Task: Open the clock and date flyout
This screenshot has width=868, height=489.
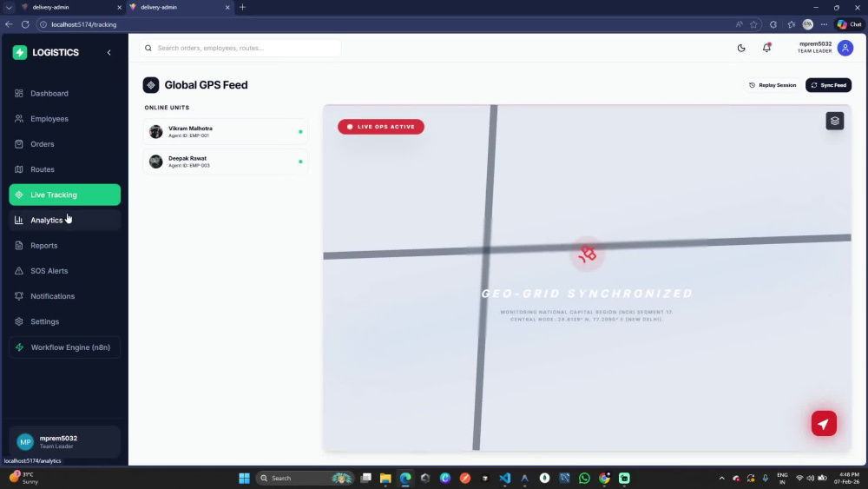Action: [849, 478]
